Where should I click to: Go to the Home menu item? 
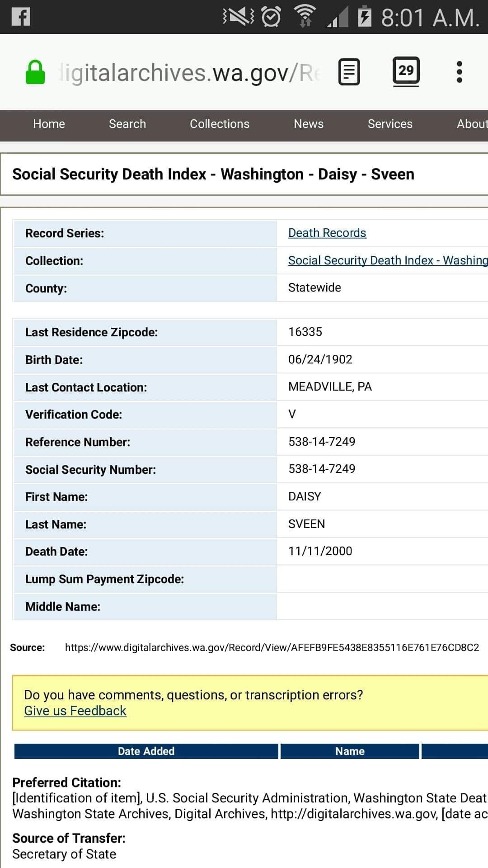(49, 124)
